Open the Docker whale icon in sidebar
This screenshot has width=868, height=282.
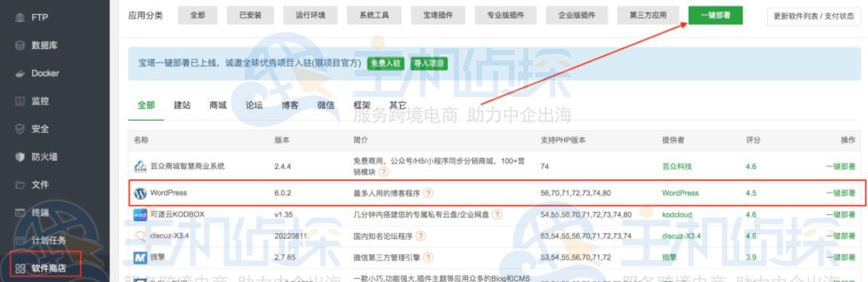click(x=20, y=73)
